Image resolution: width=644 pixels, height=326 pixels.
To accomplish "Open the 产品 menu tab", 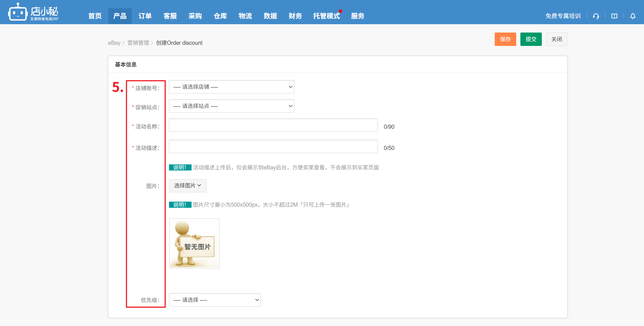I will point(120,16).
